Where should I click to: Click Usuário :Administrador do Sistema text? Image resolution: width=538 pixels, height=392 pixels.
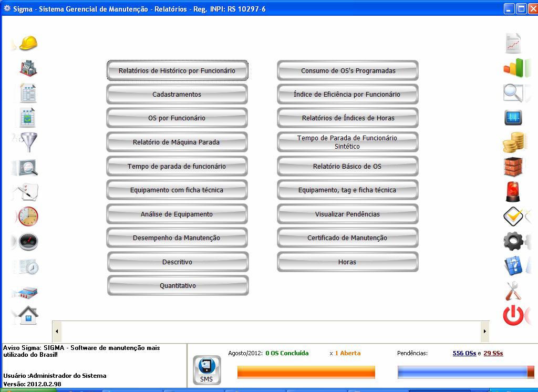tap(55, 376)
